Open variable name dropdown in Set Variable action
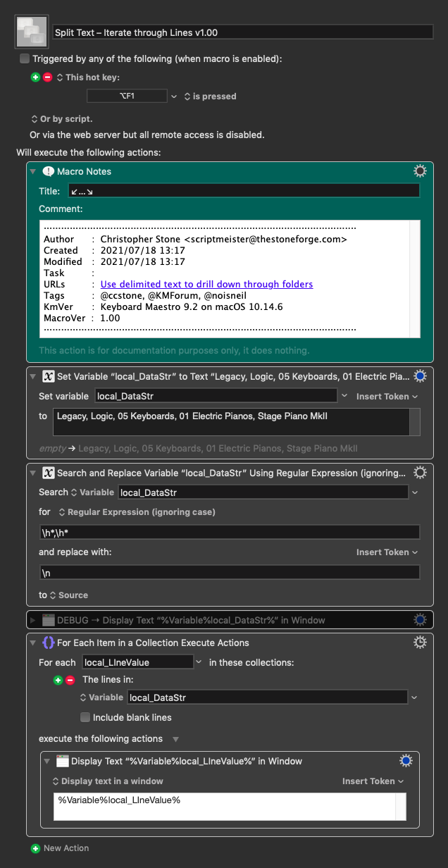The image size is (448, 868). [x=344, y=397]
